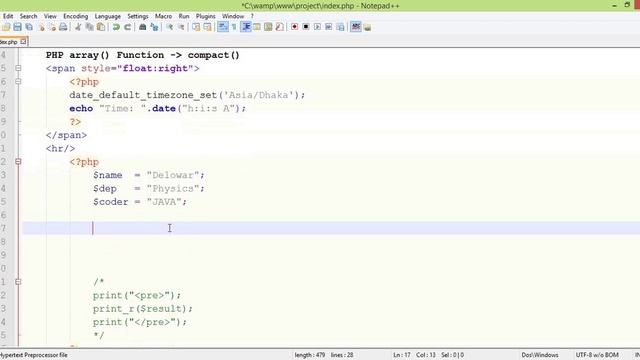Click the <hr/> line
The width and height of the screenshot is (640, 360).
click(60, 149)
